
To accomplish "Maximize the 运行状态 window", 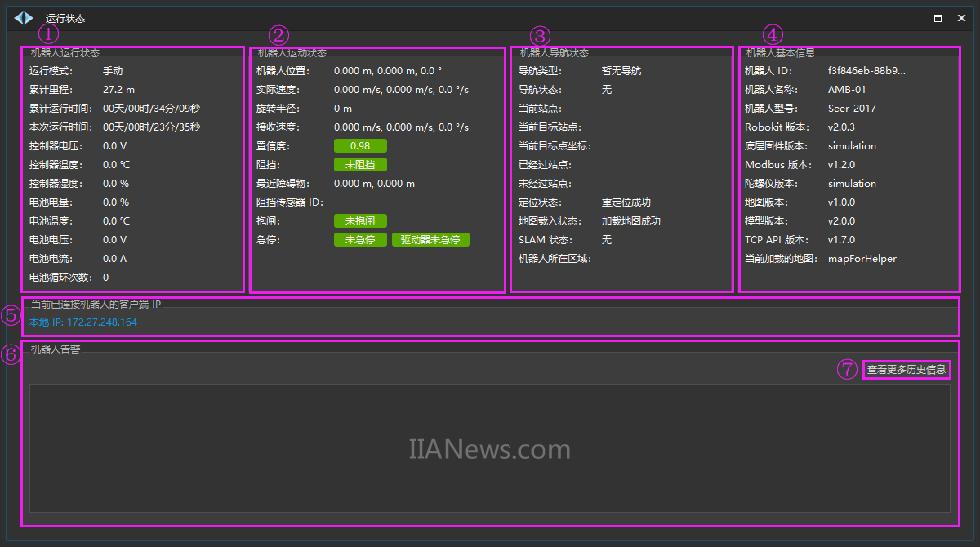I will coord(937,18).
